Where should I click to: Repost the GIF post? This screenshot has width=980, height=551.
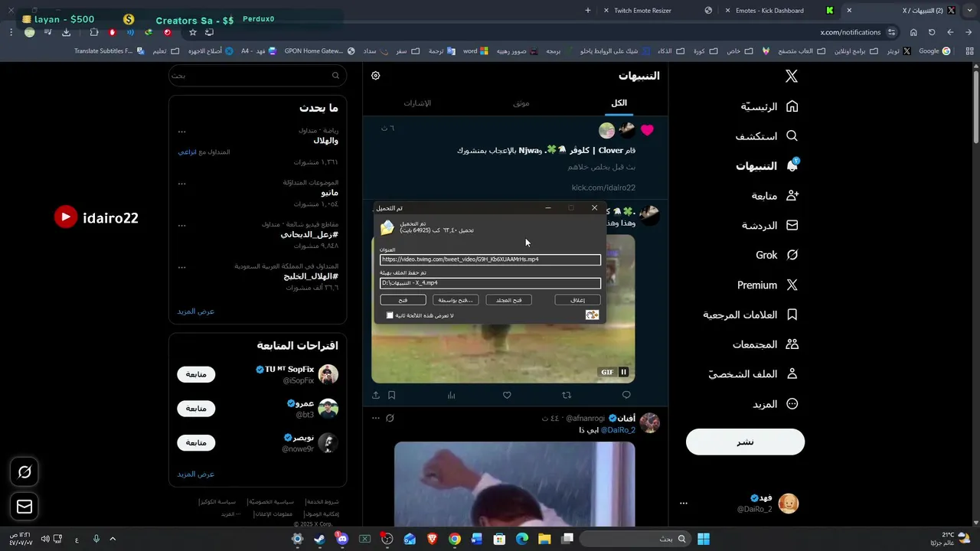tap(567, 395)
